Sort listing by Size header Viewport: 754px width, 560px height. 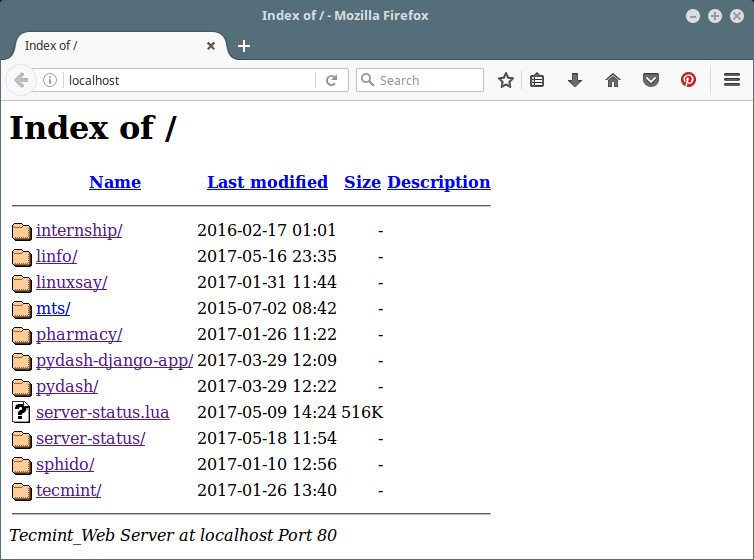click(x=362, y=182)
